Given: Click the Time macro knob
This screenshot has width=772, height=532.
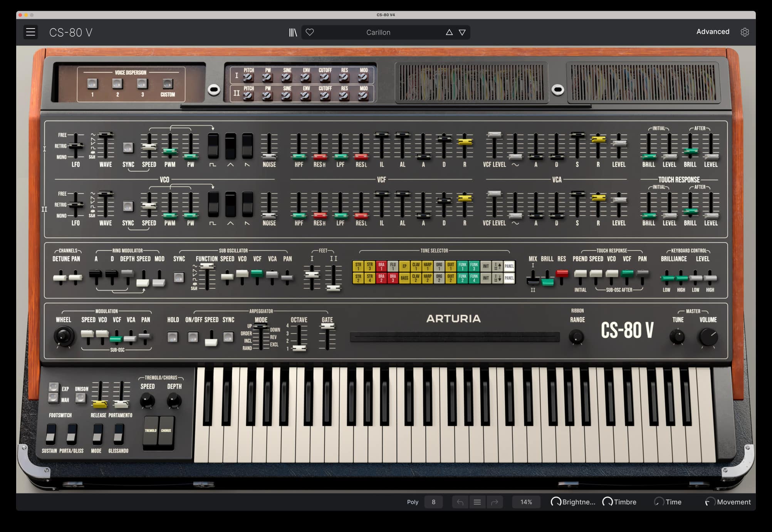Looking at the screenshot, I should tap(659, 502).
